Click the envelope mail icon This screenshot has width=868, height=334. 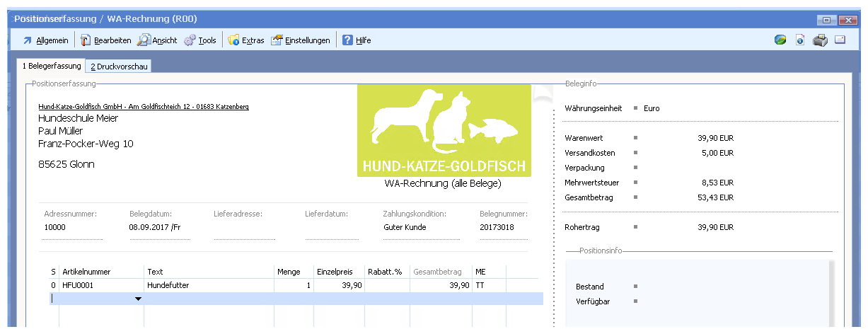(x=840, y=40)
